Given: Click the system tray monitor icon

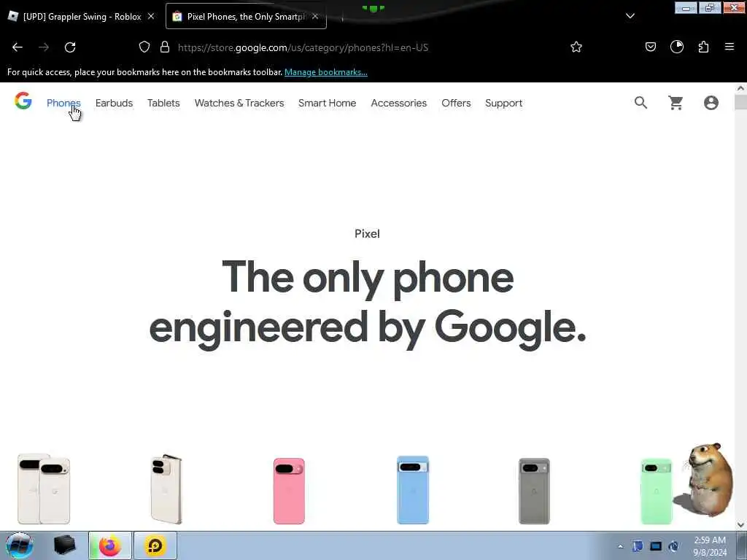Looking at the screenshot, I should click(656, 546).
